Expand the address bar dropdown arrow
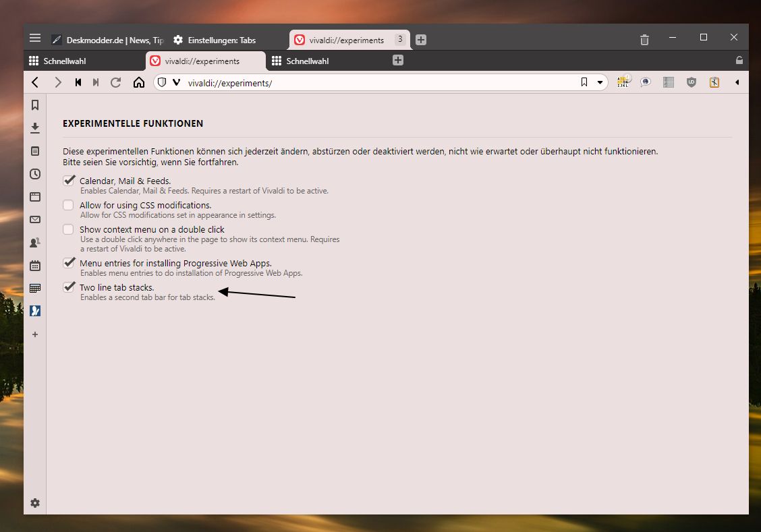Screen dimensions: 761x532 point(600,82)
